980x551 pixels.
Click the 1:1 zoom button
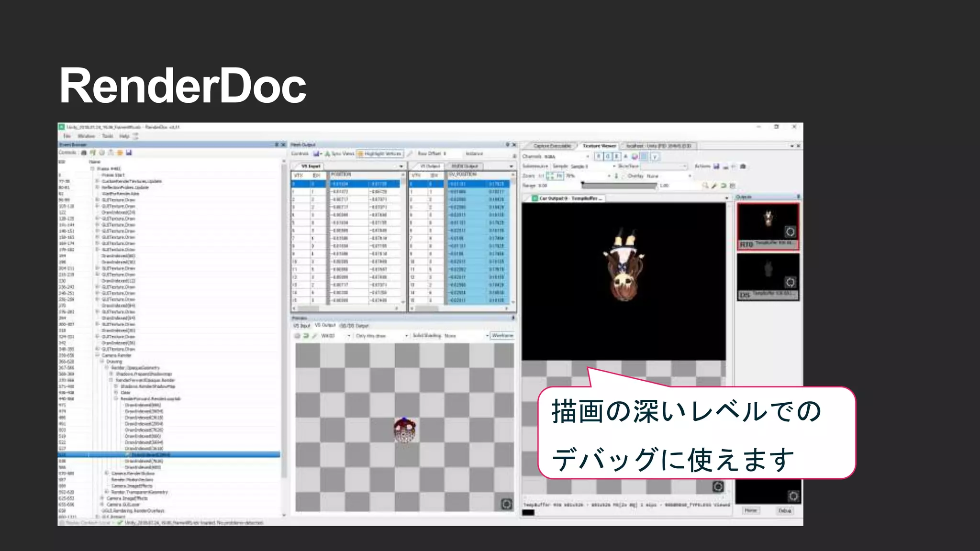click(x=541, y=176)
